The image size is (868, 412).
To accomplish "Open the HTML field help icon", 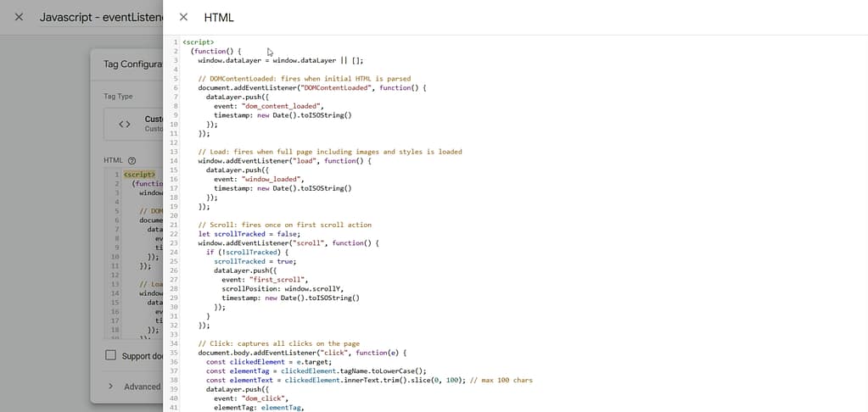I will 132,160.
